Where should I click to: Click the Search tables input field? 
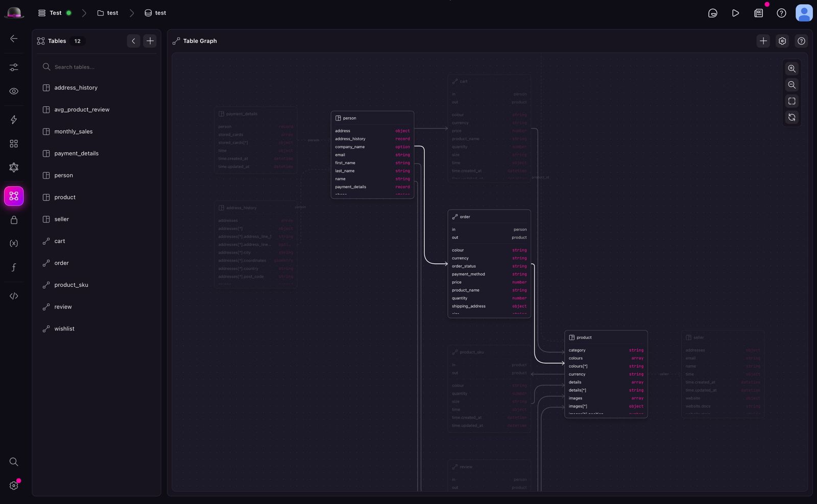(x=97, y=67)
